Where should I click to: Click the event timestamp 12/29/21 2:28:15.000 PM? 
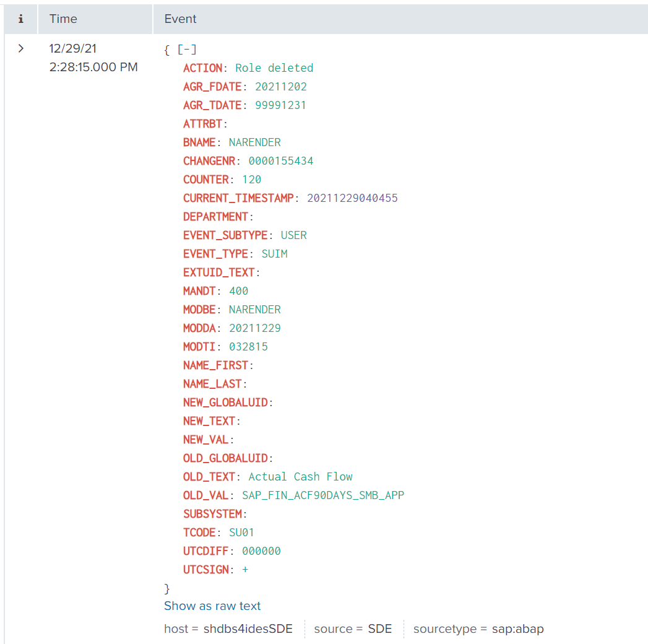click(93, 58)
